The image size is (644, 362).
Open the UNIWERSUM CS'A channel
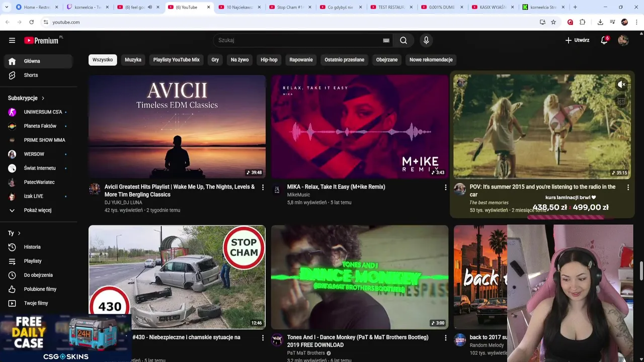click(x=39, y=112)
